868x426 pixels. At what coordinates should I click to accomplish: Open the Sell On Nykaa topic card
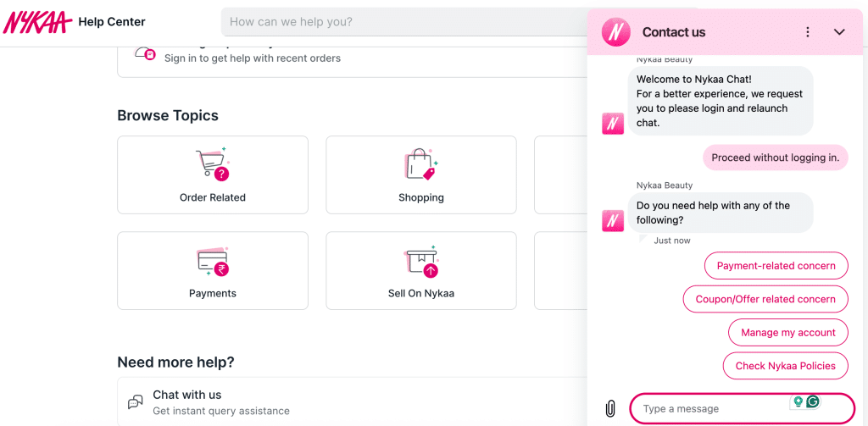click(x=421, y=270)
